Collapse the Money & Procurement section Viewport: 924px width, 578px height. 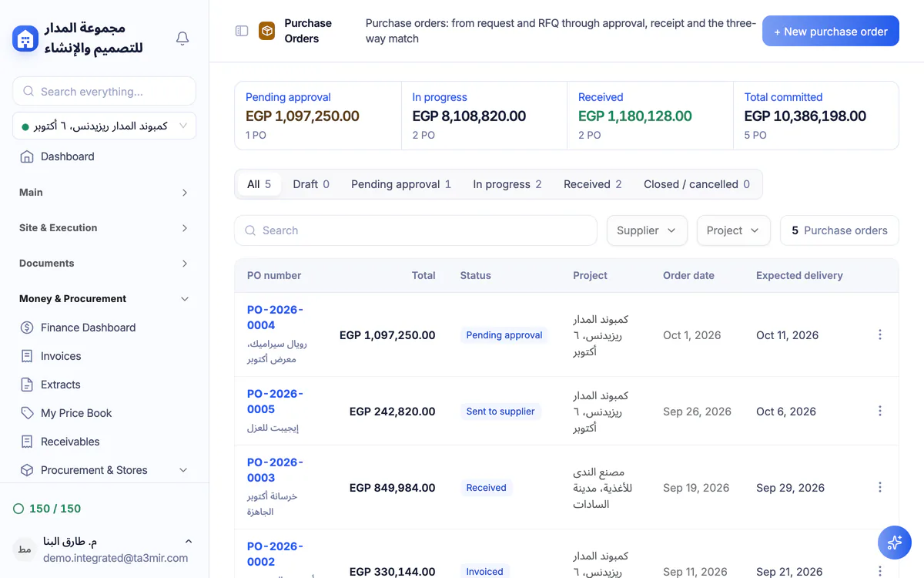point(104,299)
